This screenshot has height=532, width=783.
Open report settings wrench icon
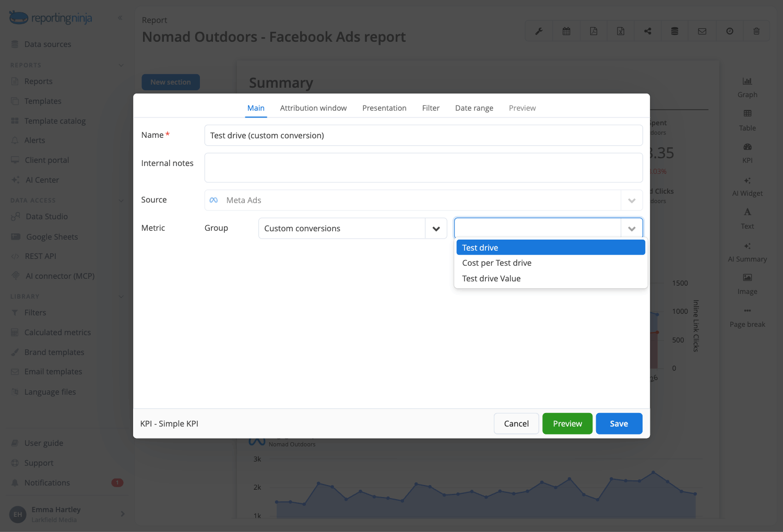click(x=539, y=31)
